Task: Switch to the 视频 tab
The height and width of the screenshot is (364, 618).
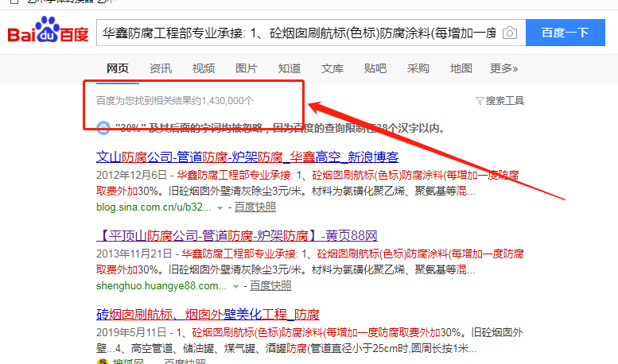Action: [204, 68]
